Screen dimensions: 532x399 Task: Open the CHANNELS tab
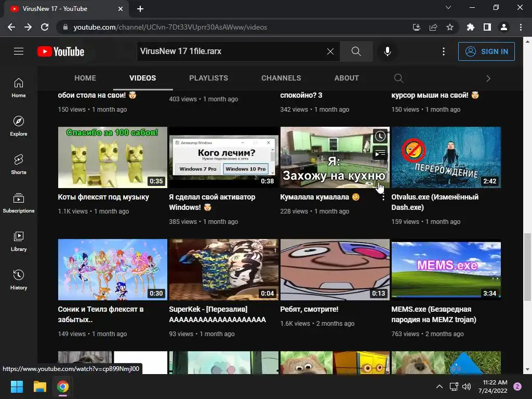pyautogui.click(x=281, y=78)
